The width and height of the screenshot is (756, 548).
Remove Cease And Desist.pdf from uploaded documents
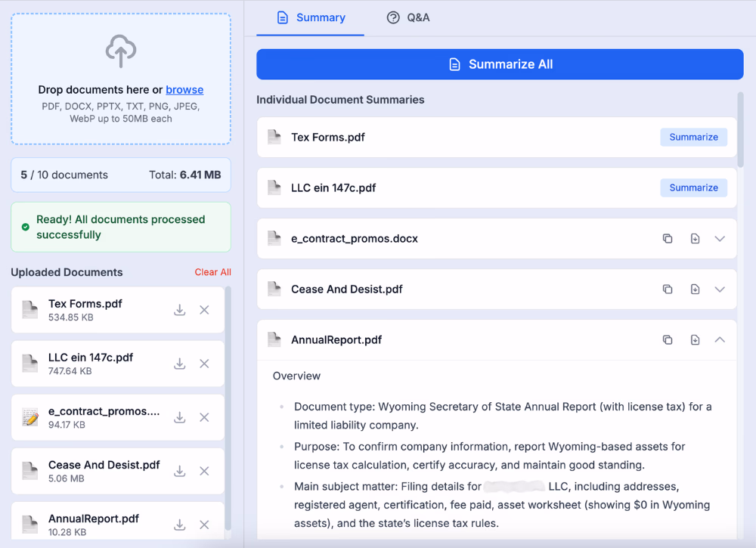click(204, 471)
